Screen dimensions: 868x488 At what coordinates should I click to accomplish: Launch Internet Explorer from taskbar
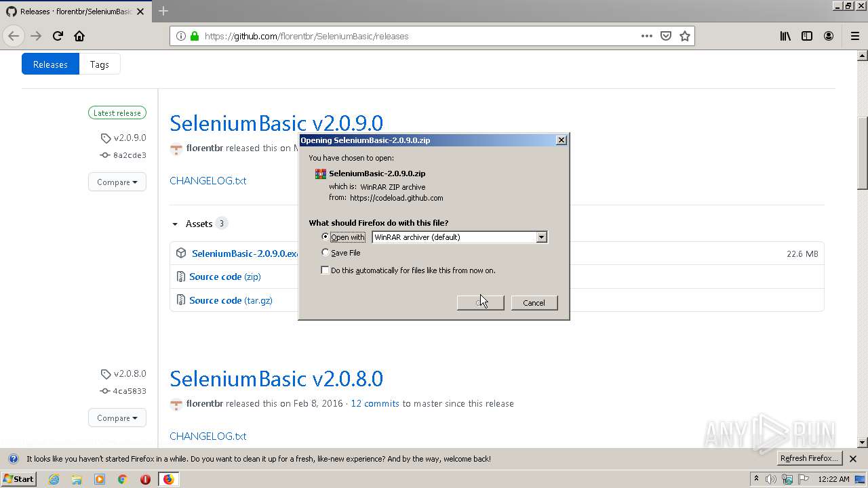[54, 479]
